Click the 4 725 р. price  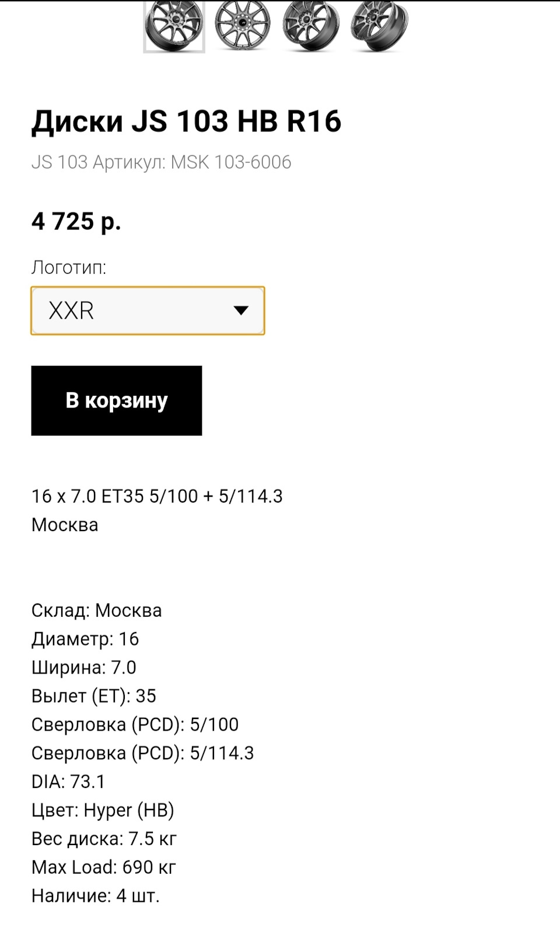coord(76,221)
